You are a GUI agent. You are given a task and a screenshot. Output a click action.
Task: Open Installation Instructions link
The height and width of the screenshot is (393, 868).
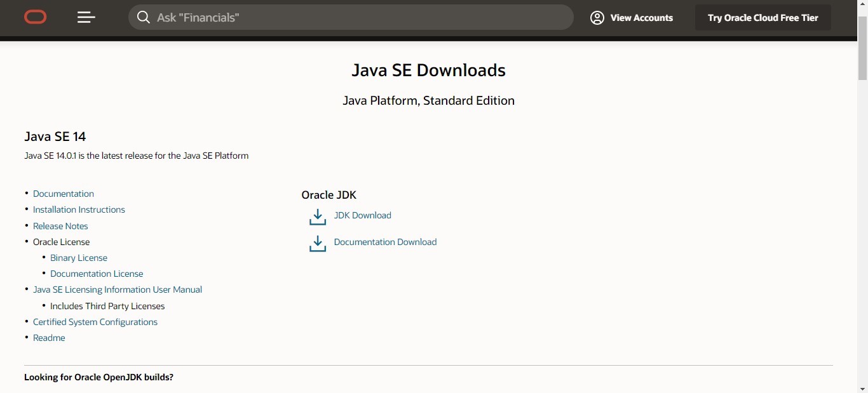pyautogui.click(x=79, y=210)
